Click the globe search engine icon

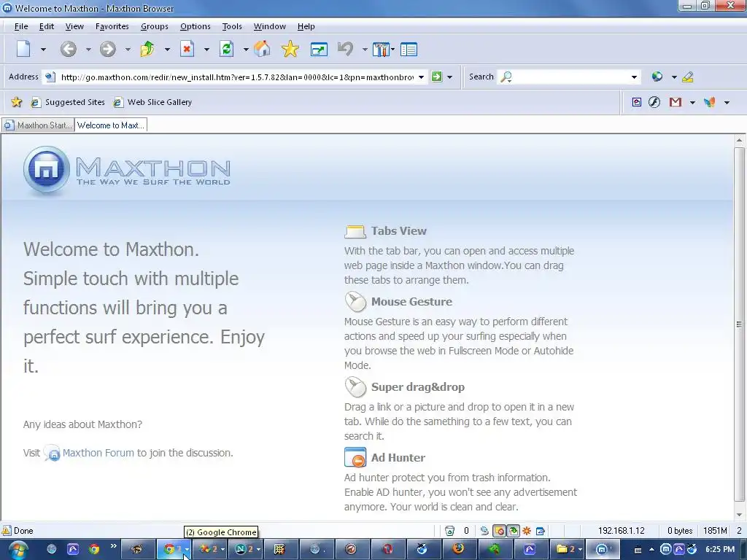click(657, 77)
